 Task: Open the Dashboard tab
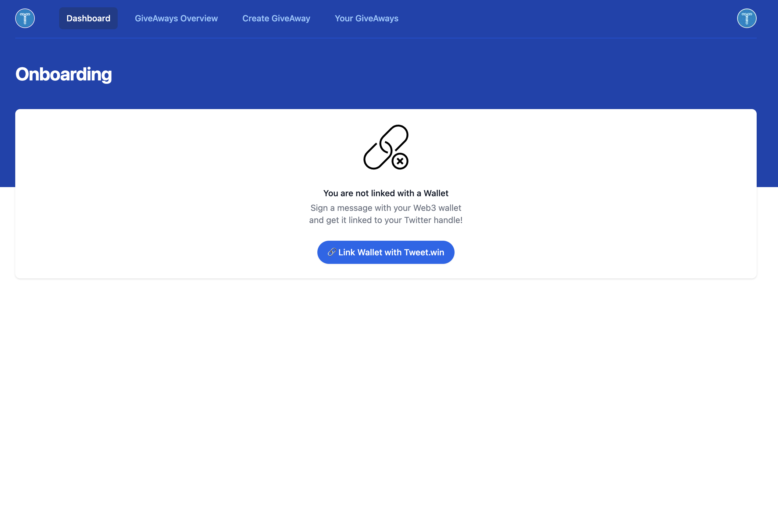pyautogui.click(x=88, y=18)
